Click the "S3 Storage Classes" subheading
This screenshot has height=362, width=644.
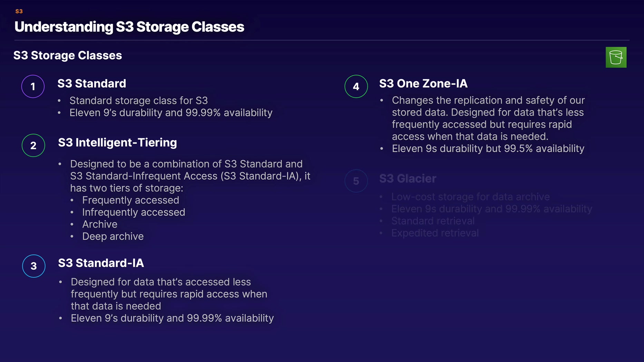point(68,56)
